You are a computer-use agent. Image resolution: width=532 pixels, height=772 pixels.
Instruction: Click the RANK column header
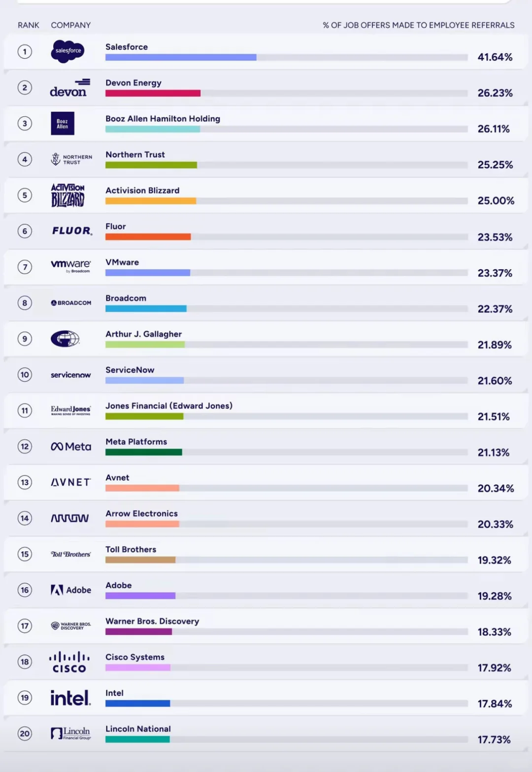29,25
